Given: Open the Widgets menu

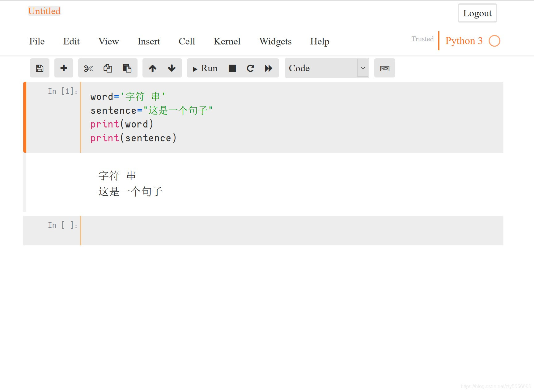Looking at the screenshot, I should (275, 41).
